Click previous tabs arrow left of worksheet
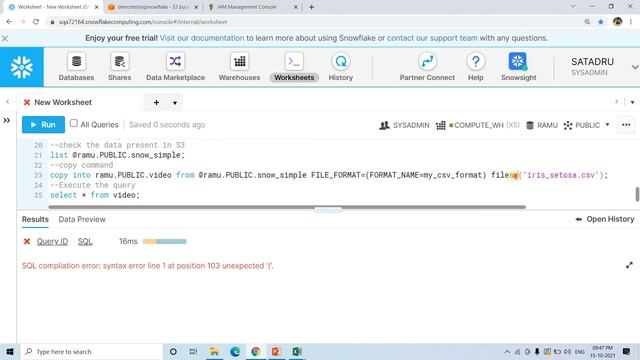The width and height of the screenshot is (640, 360). pos(7,102)
